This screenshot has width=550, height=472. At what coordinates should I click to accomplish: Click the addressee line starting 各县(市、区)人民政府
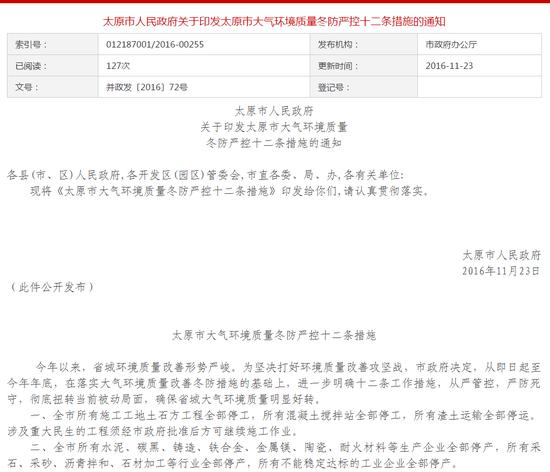pos(206,175)
